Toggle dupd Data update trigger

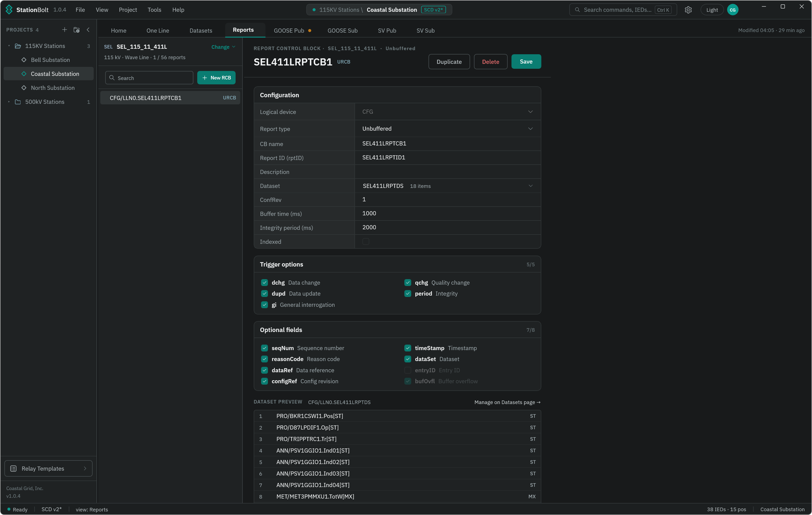pyautogui.click(x=264, y=294)
